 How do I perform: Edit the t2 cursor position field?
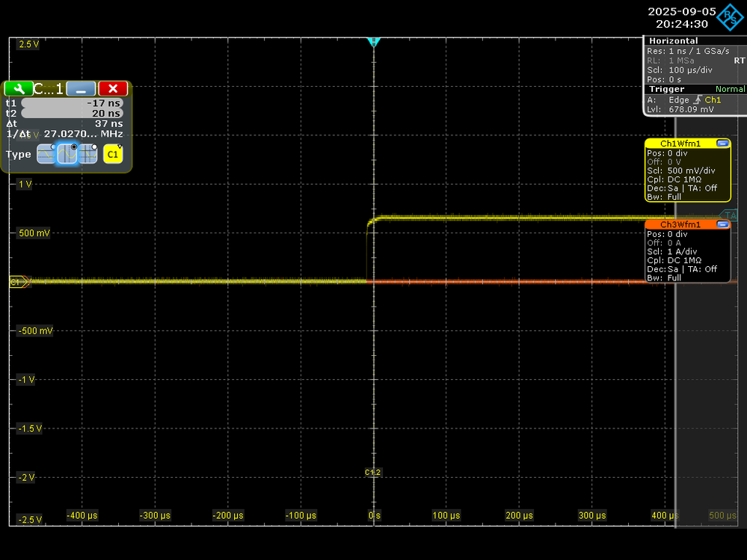72,114
